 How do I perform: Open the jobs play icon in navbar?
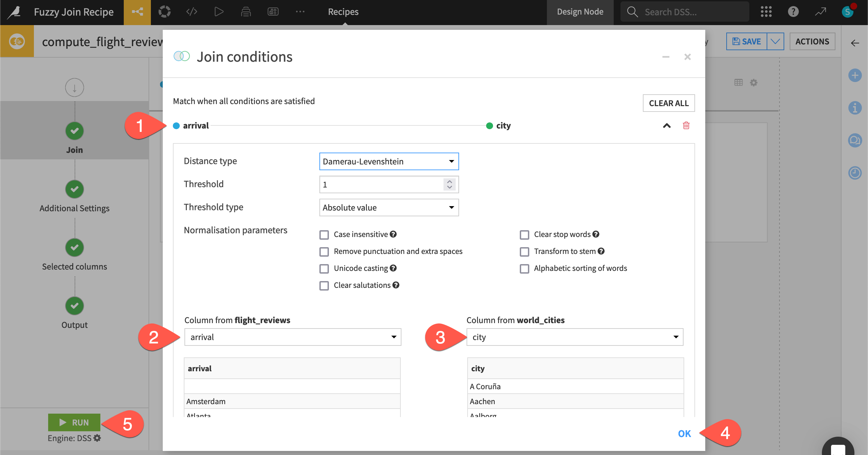tap(219, 12)
